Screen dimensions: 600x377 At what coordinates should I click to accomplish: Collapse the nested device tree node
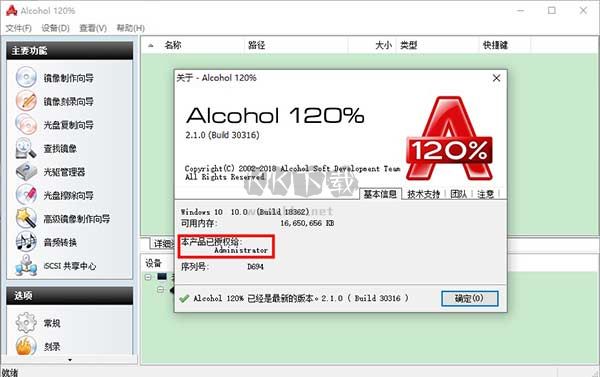[161, 290]
